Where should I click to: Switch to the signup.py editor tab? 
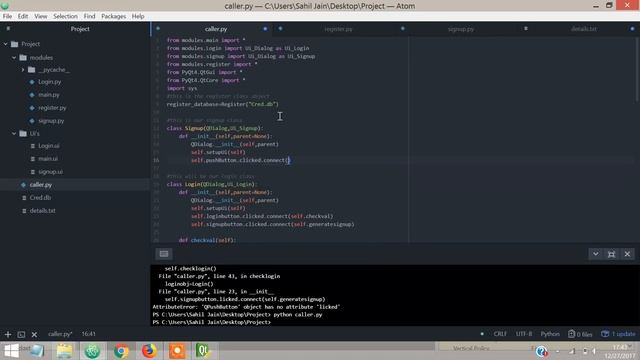[461, 29]
